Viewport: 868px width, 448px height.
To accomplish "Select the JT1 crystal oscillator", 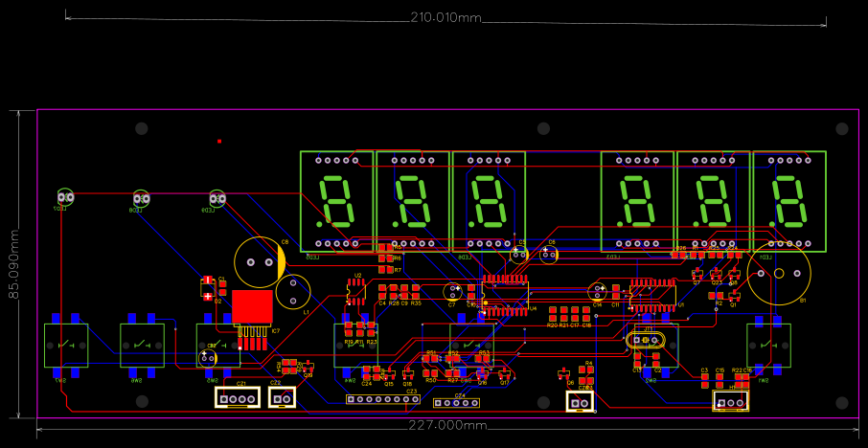I will 645,339.
